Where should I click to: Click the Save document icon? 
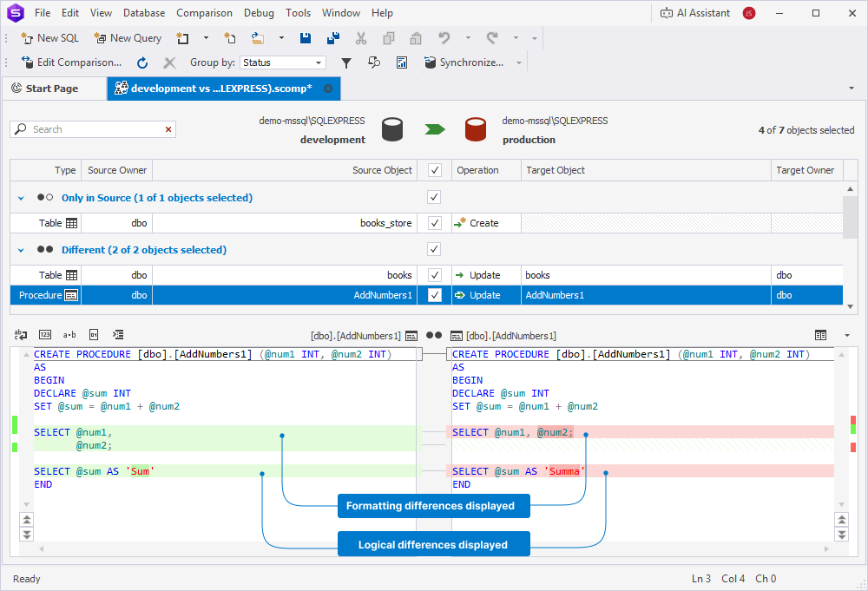(305, 38)
